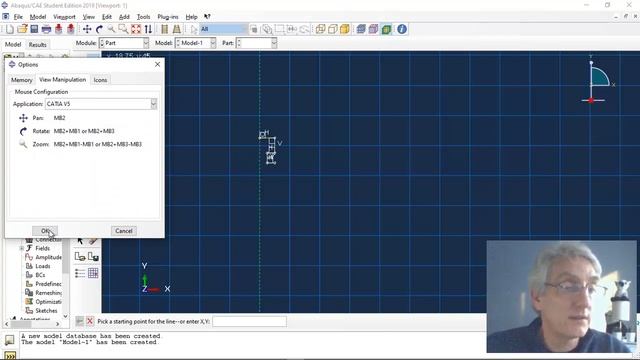Switch to the Results tab
Screen dimensions: 640x360
38,44
